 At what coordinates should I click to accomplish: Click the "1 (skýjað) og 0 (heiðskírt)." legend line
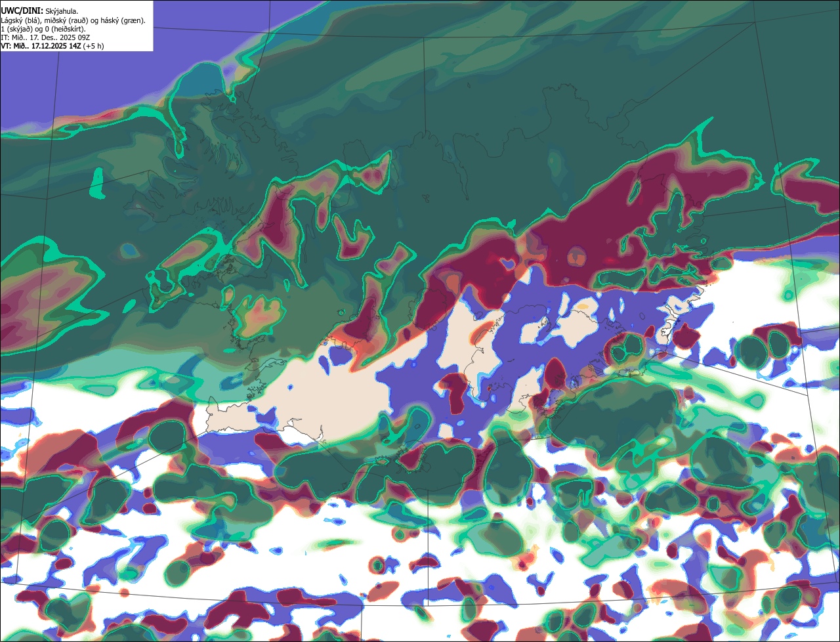click(43, 29)
